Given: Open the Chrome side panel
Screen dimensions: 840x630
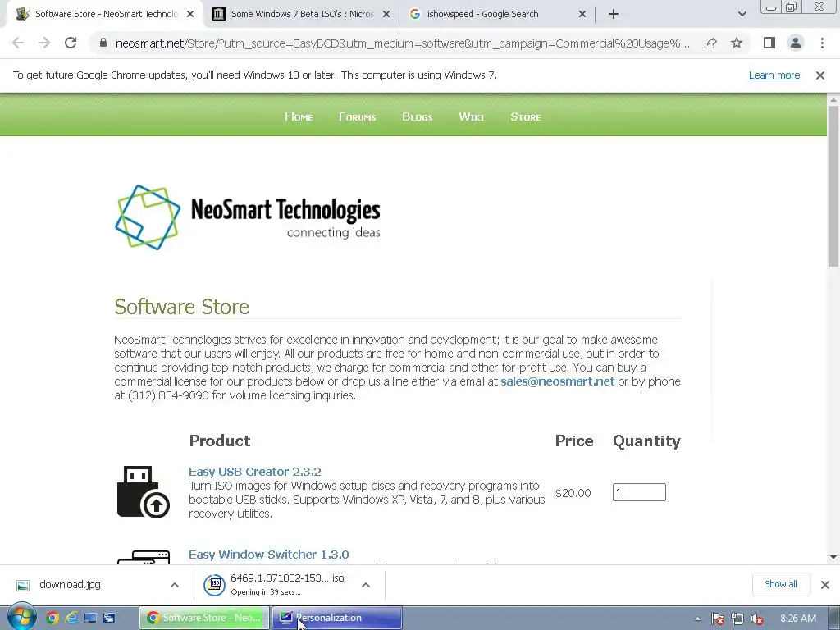Looking at the screenshot, I should point(769,43).
